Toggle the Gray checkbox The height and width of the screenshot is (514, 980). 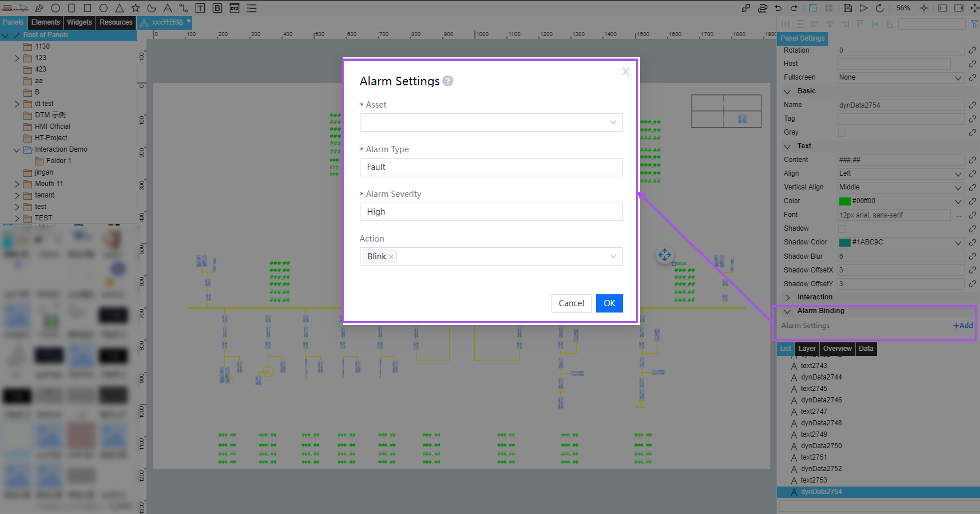point(842,132)
